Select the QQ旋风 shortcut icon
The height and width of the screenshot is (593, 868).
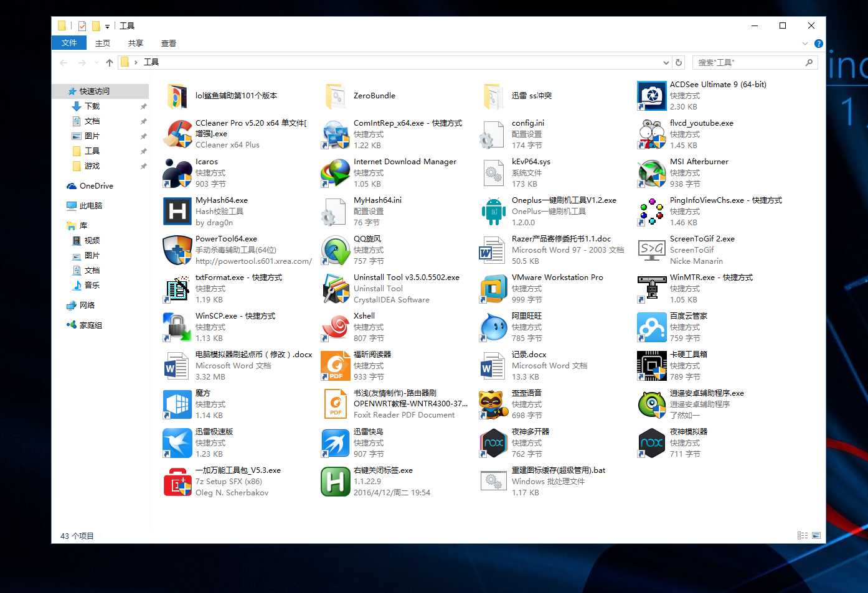pos(336,250)
